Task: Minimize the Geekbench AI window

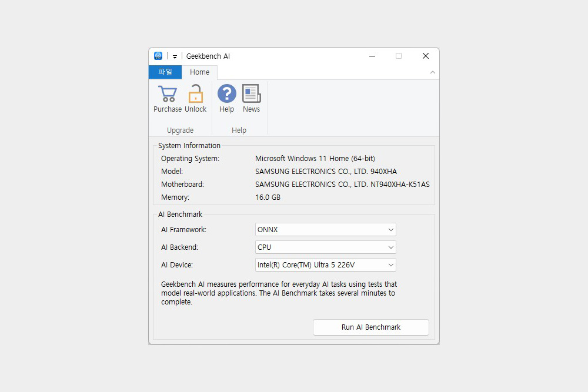Action: 372,56
